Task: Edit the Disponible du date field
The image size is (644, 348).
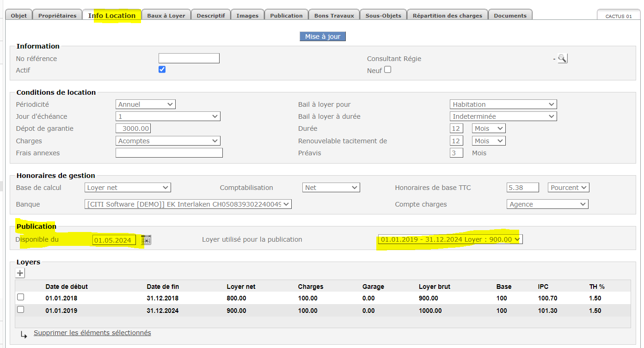Action: pos(114,240)
